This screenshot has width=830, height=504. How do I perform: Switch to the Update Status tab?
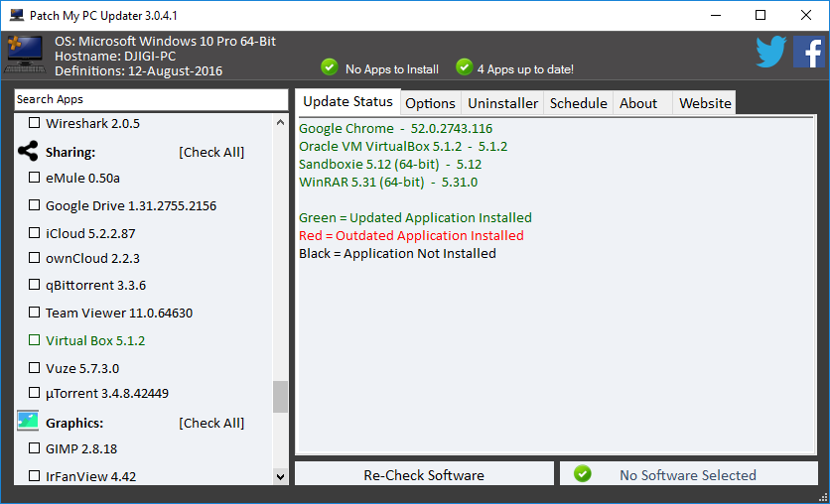click(347, 101)
